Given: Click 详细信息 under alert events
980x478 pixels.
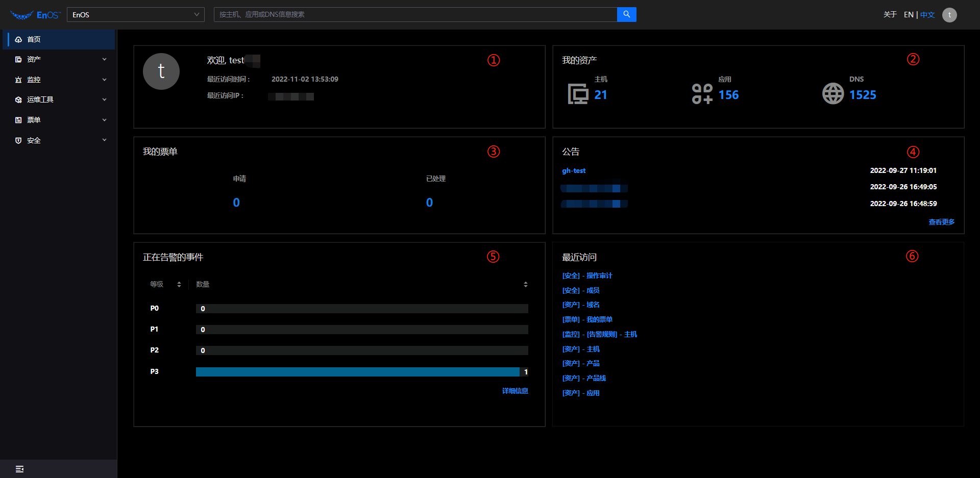Looking at the screenshot, I should pos(515,391).
